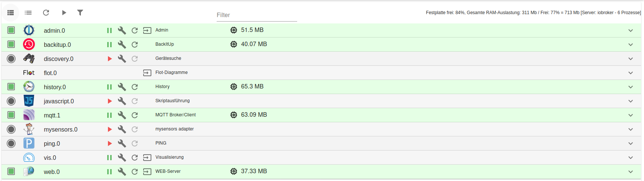Open vis.0 visualization link icon

tap(147, 158)
